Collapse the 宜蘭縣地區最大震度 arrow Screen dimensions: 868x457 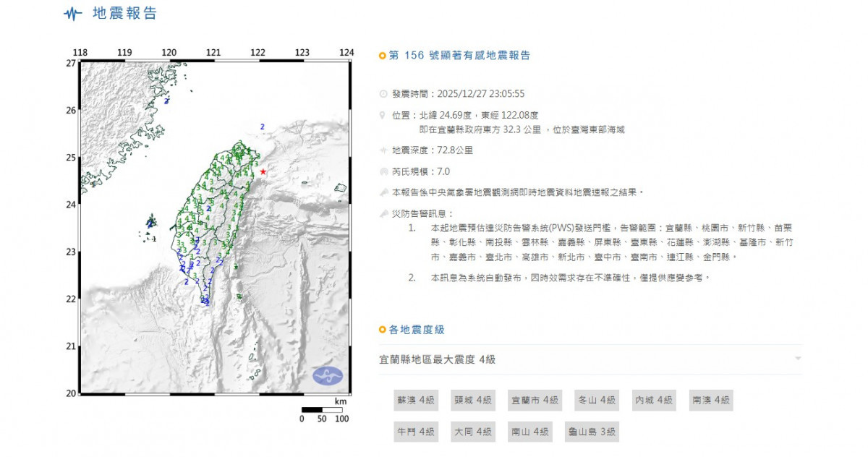pyautogui.click(x=797, y=359)
